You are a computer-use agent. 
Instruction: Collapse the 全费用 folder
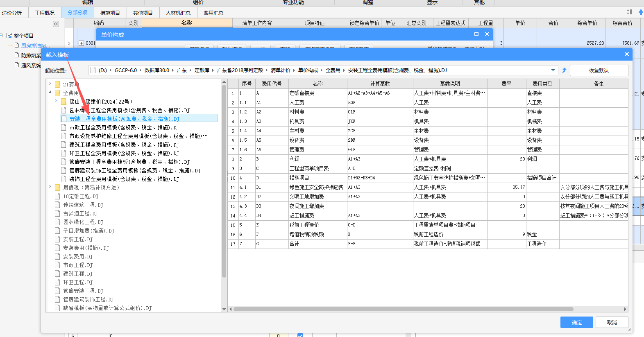click(x=50, y=92)
